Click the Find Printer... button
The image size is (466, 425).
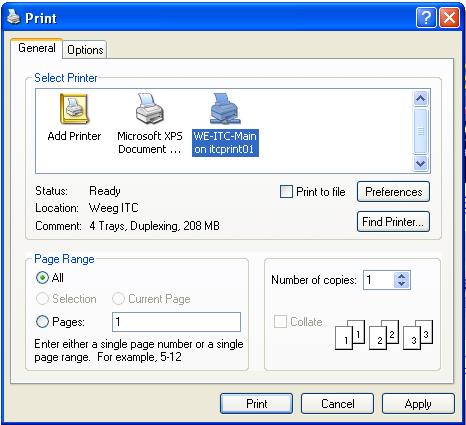(x=393, y=221)
